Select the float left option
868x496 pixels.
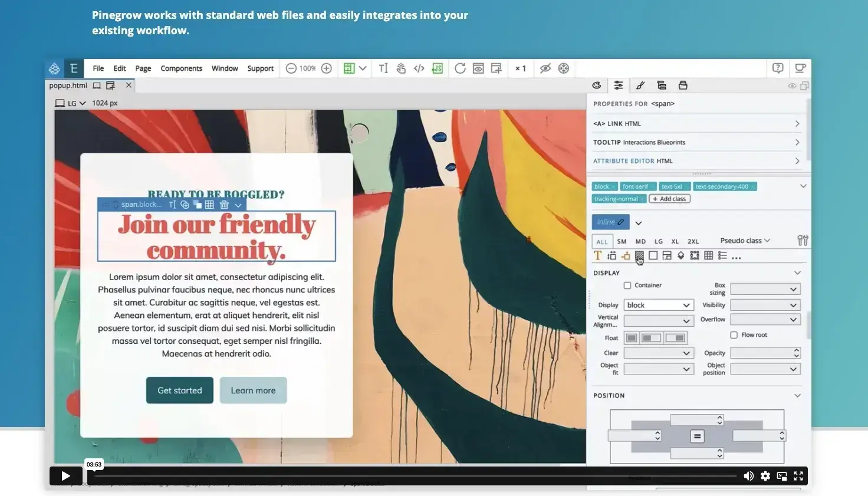[x=632, y=338]
